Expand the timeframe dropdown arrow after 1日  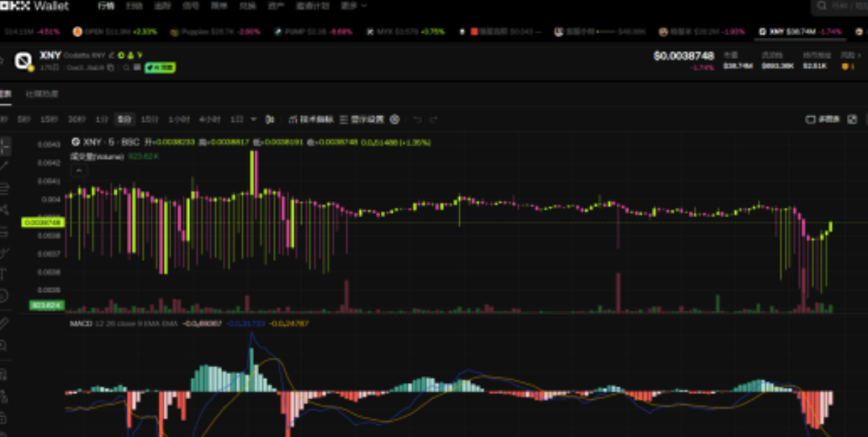tap(253, 120)
